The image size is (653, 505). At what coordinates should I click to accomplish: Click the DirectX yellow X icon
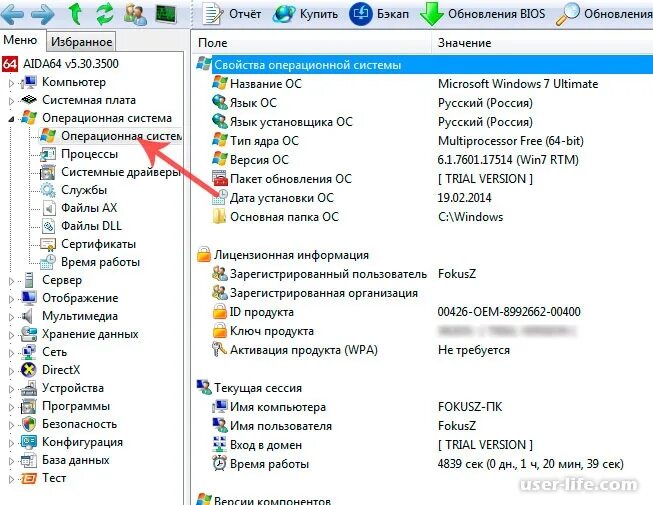[28, 370]
